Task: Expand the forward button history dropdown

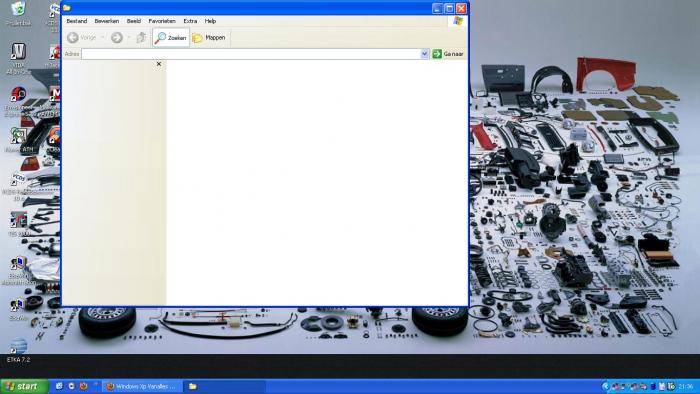Action: point(129,38)
